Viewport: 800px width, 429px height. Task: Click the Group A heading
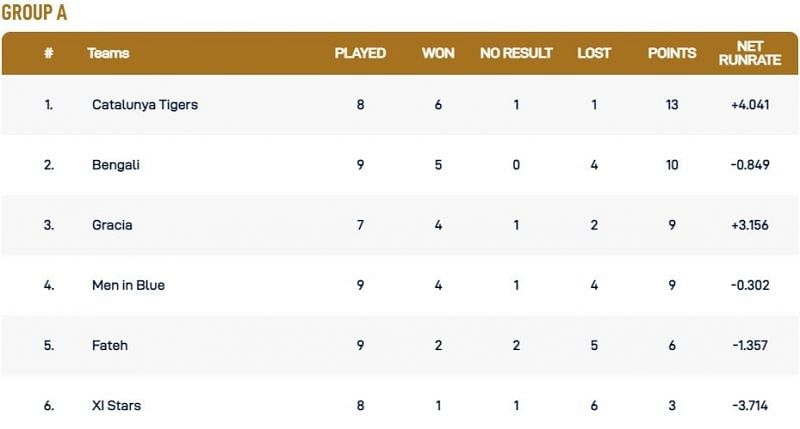pos(34,13)
